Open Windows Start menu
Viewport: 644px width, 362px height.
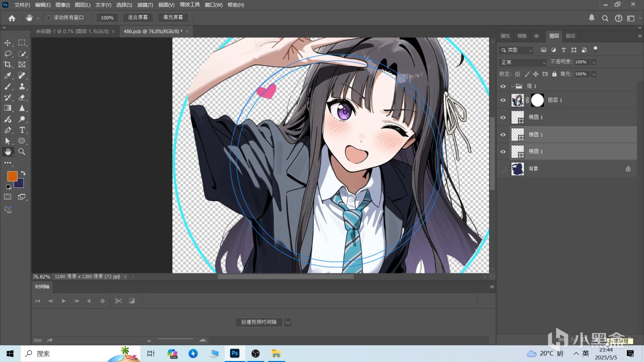point(10,353)
